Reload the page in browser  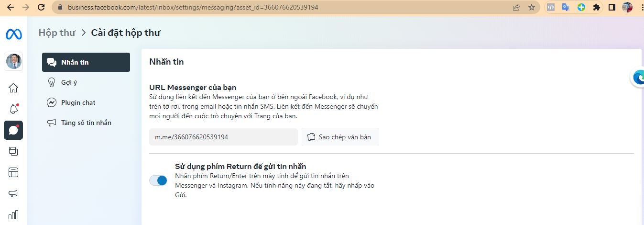click(x=41, y=7)
